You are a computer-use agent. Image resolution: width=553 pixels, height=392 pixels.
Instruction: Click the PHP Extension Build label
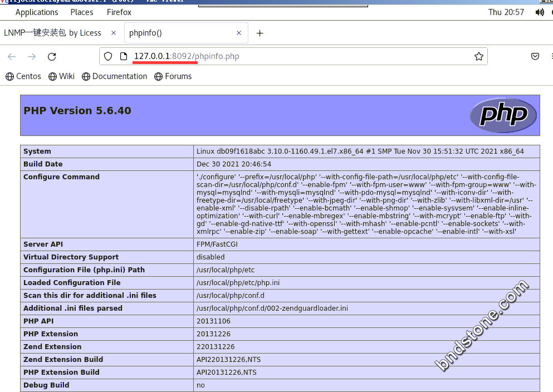(x=61, y=373)
